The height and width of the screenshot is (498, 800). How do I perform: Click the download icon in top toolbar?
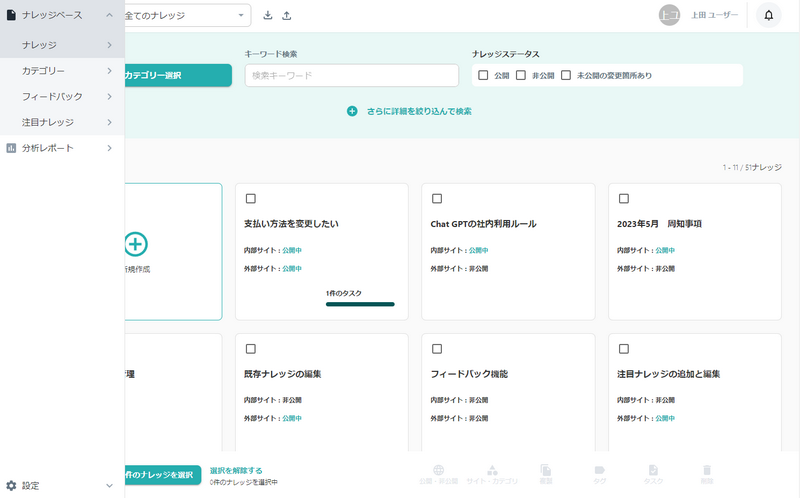(x=268, y=15)
